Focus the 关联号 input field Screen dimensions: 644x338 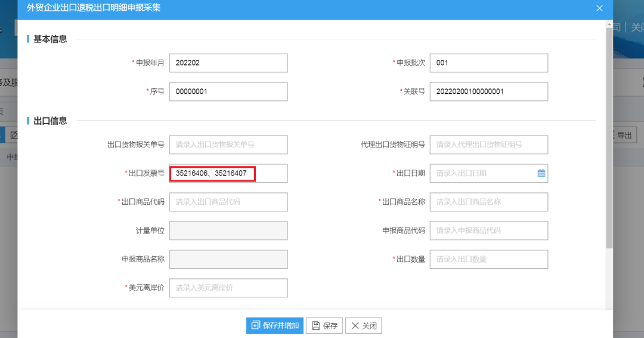point(489,92)
